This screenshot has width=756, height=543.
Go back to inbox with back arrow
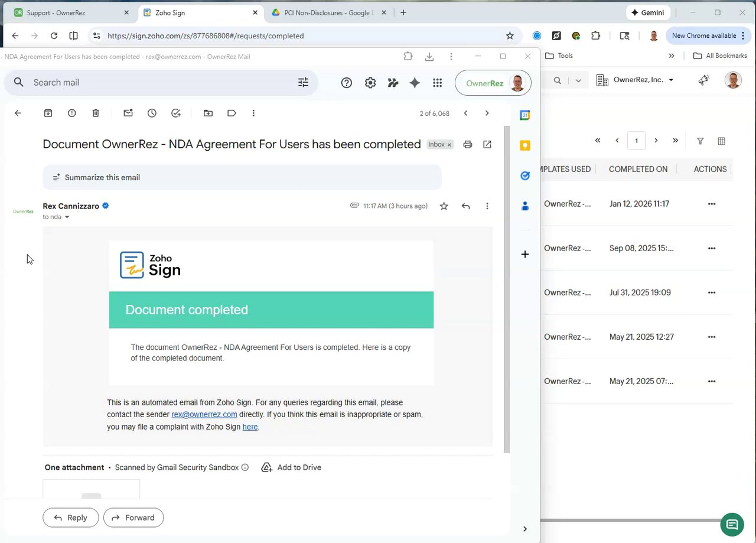(18, 113)
